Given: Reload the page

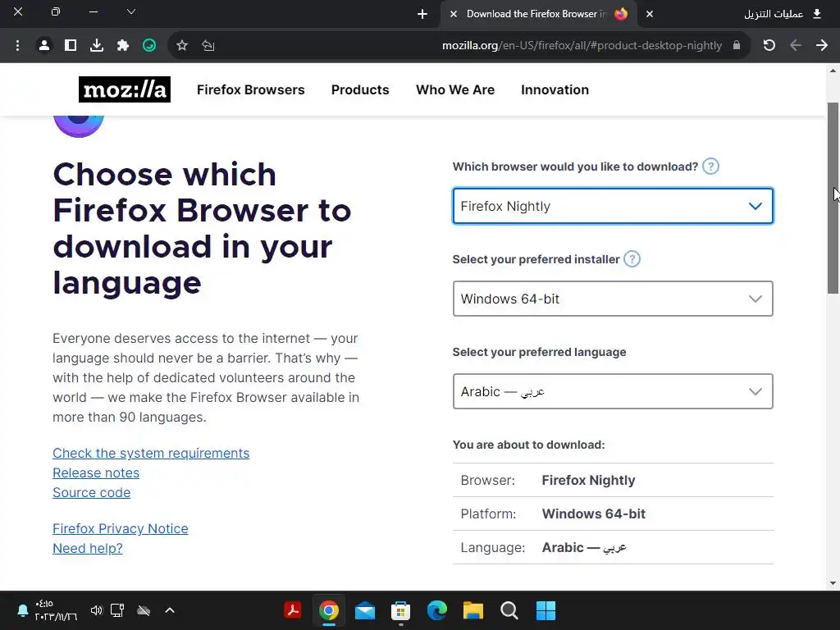Looking at the screenshot, I should pos(769,45).
